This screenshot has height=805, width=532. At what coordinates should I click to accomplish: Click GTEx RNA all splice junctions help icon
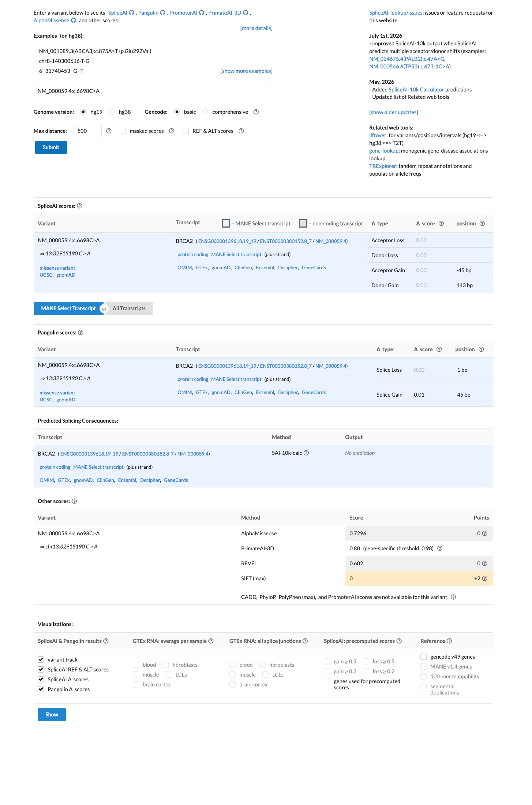pos(305,641)
